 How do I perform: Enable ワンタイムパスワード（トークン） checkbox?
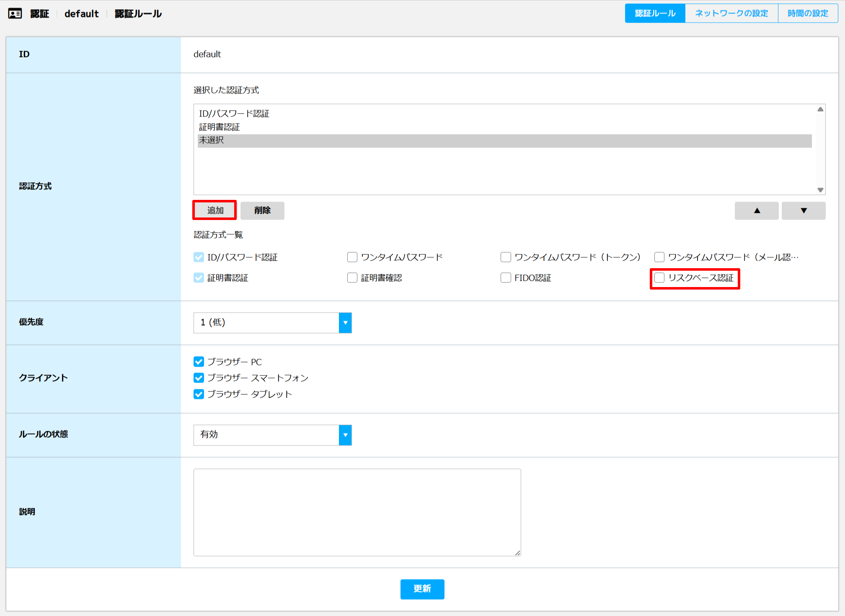pos(506,257)
